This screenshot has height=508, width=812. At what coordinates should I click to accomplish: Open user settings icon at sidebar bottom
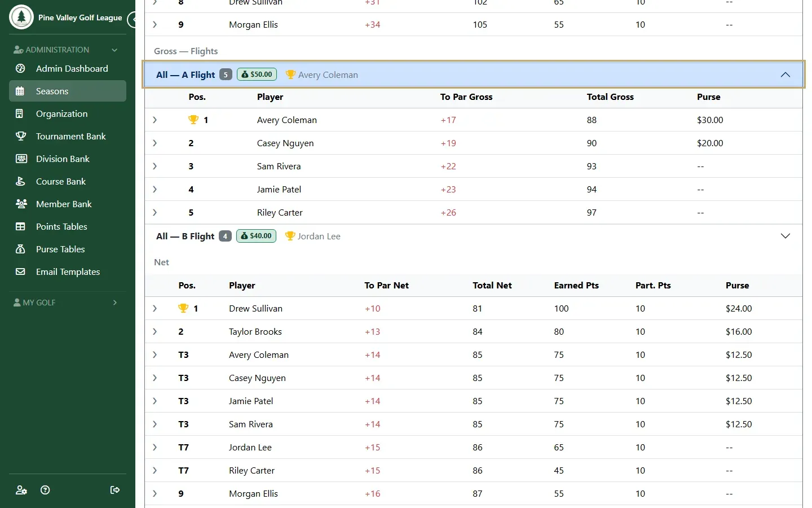tap(21, 490)
